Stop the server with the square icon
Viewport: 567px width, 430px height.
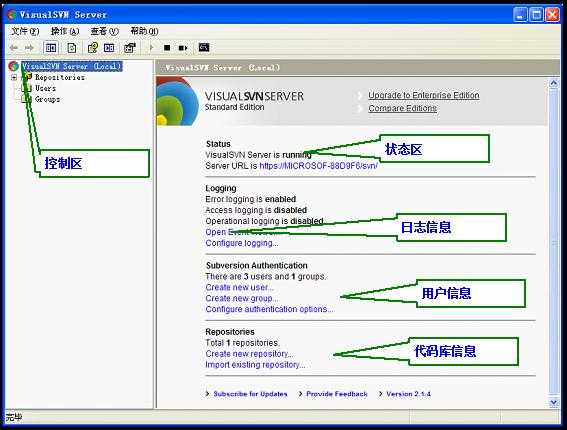(167, 48)
